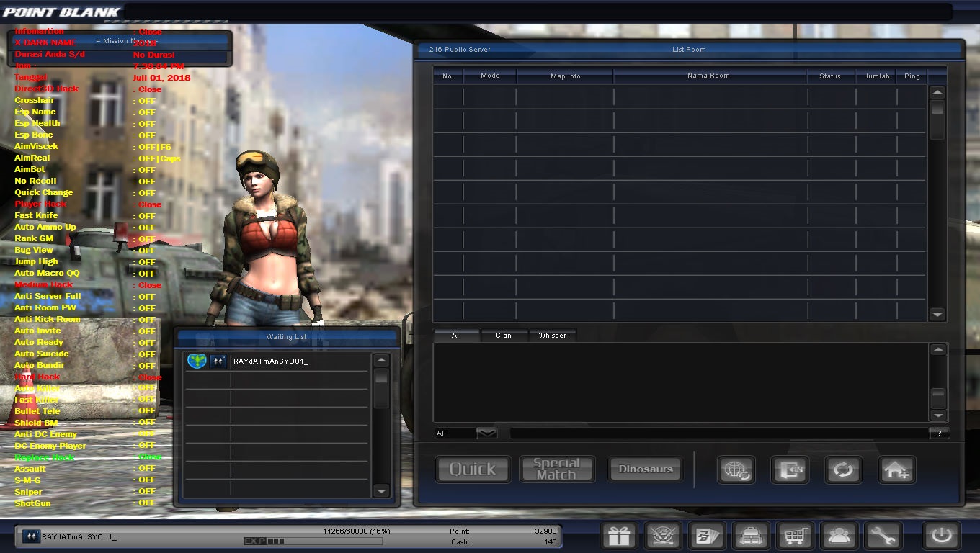Open the chat channel All dropdown arrow
Viewport: 980px width, 553px height.
coord(487,433)
